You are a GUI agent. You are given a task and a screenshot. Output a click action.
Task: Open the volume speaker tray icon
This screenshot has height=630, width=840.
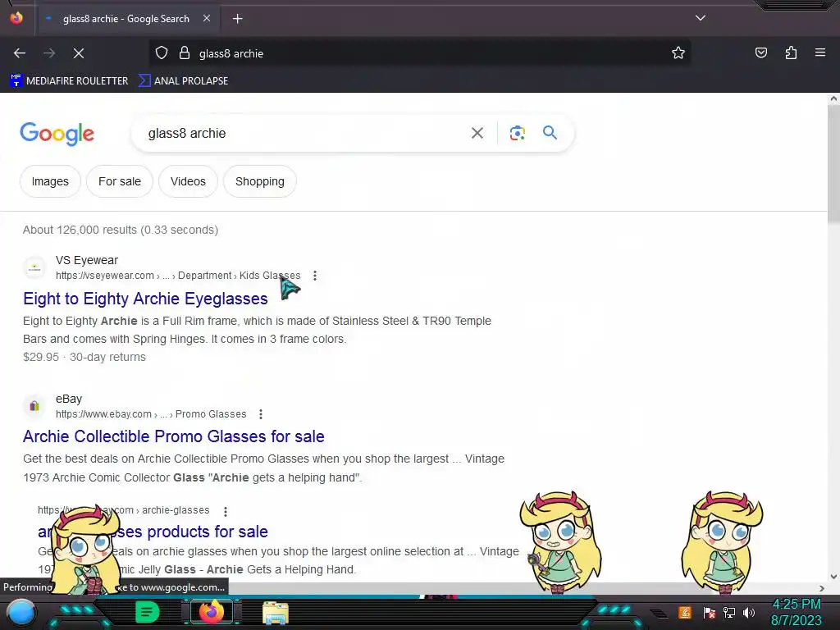pos(749,612)
